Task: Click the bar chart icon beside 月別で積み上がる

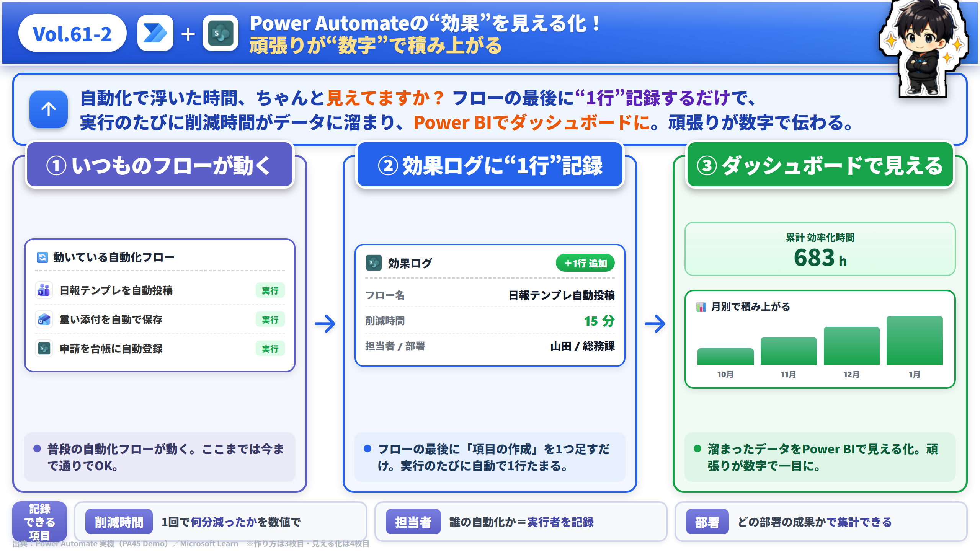Action: (x=701, y=306)
